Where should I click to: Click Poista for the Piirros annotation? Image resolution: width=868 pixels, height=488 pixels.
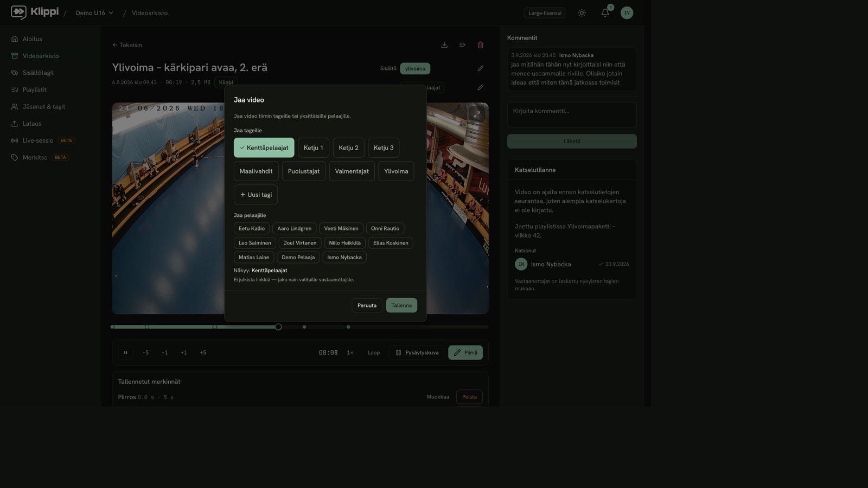[469, 397]
